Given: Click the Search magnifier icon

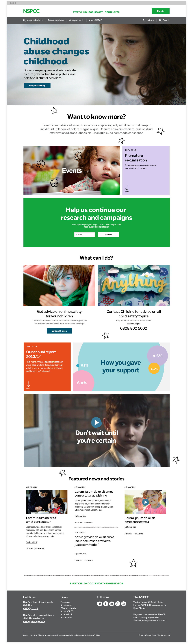Looking at the screenshot, I should tap(160, 20).
